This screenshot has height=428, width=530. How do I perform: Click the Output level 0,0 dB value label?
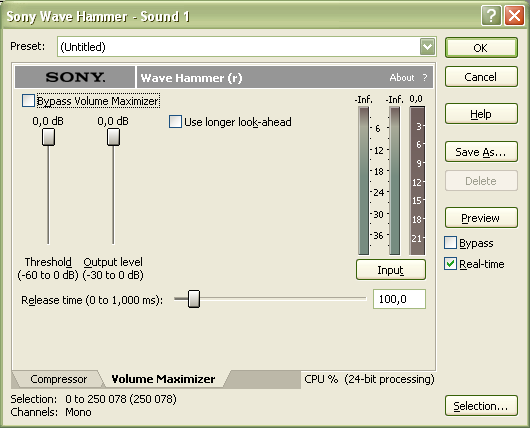(x=113, y=121)
